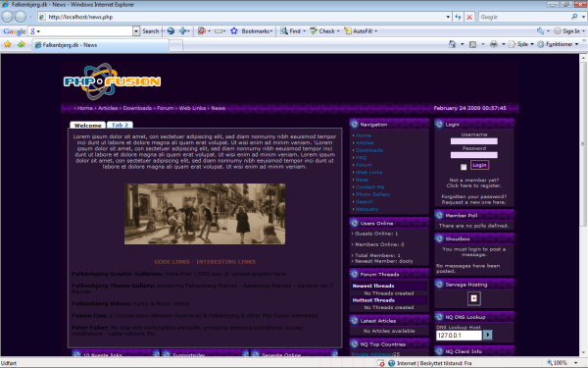Click the Home icon in command bar
Image resolution: width=588 pixels, height=368 pixels.
453,44
